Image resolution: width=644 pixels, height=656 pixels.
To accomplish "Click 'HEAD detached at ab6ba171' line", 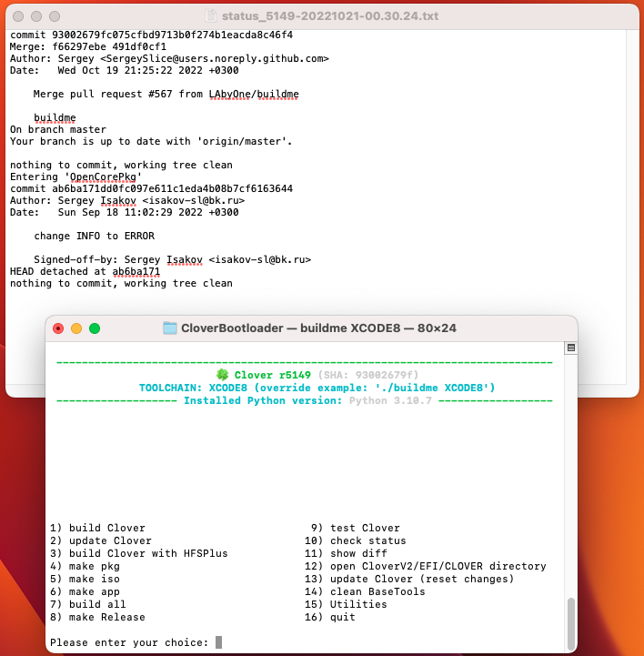I will pos(85,271).
